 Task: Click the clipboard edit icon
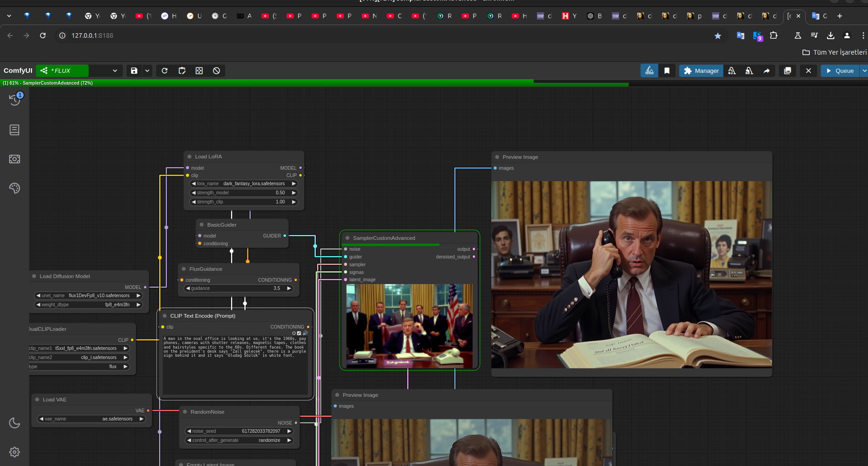pyautogui.click(x=182, y=71)
